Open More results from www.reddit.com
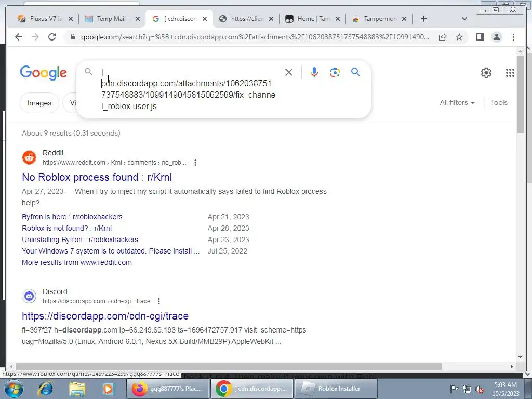This screenshot has height=399, width=532. tap(77, 262)
